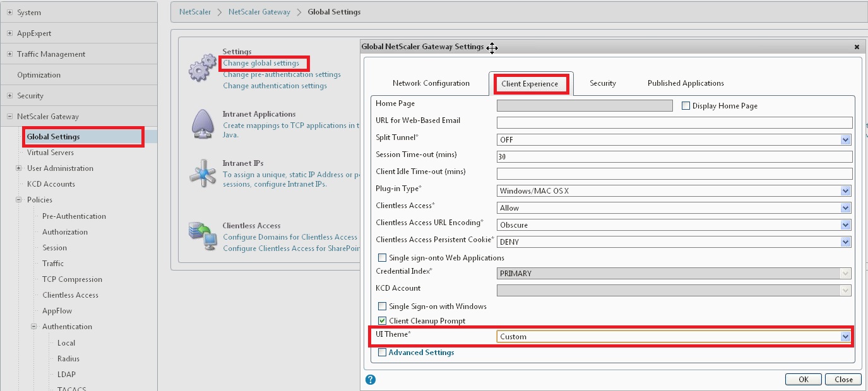
Task: Collapse the NetScaler Gateway section icon
Action: click(x=9, y=116)
